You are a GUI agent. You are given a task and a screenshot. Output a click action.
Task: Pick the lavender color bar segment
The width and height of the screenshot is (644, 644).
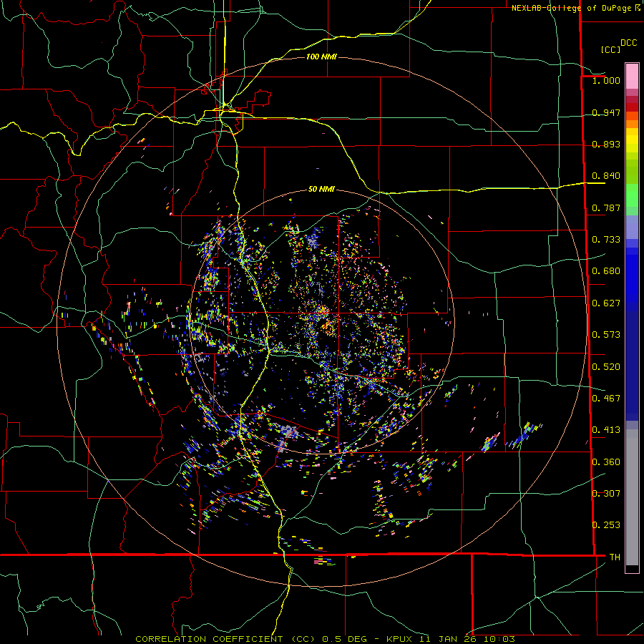632,227
